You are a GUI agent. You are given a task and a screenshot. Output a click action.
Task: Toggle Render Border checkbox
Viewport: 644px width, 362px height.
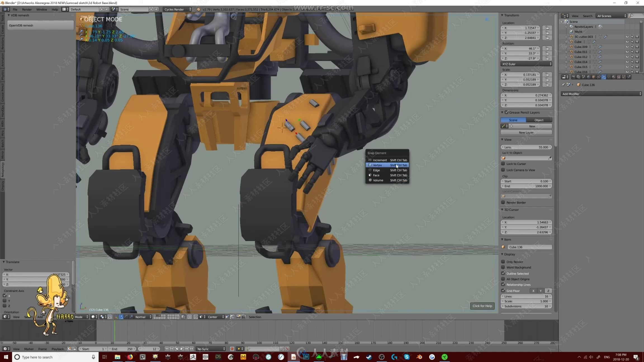coord(503,203)
